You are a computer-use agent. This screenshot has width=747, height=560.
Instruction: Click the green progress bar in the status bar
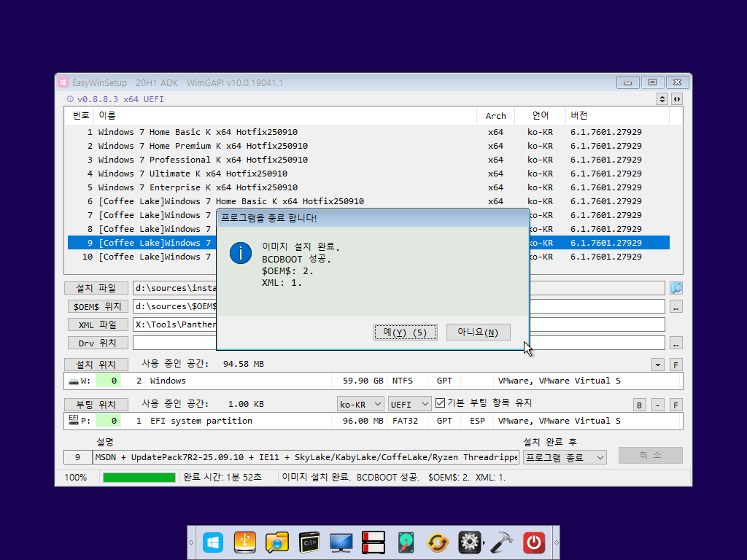[x=139, y=477]
